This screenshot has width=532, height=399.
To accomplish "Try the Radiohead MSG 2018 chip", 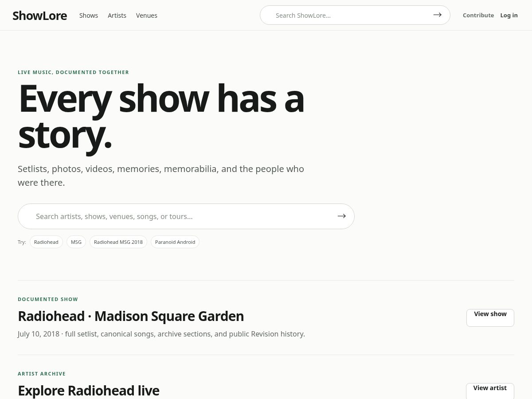I will [118, 242].
